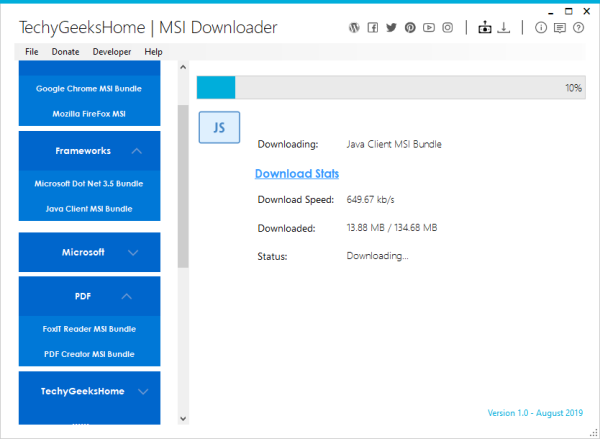Open the Help menu

tap(153, 52)
